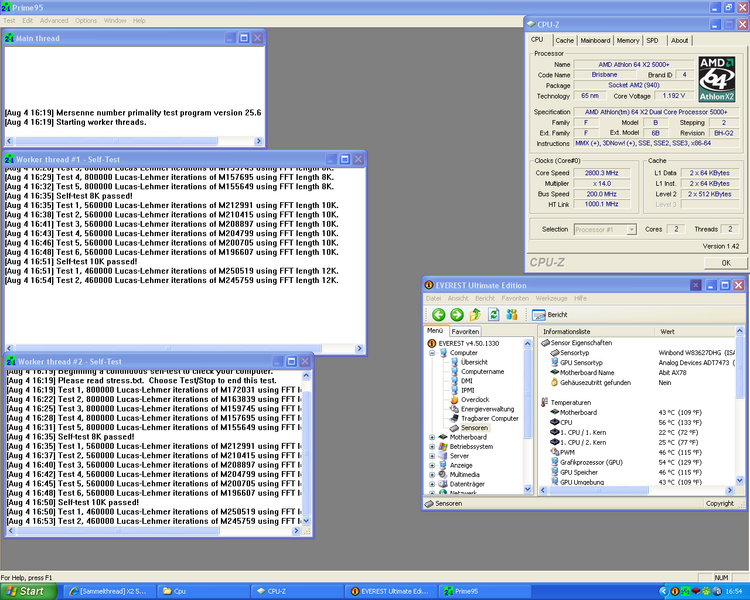Click EVEREST green forward arrow button
This screenshot has width=750, height=600.
[x=457, y=314]
